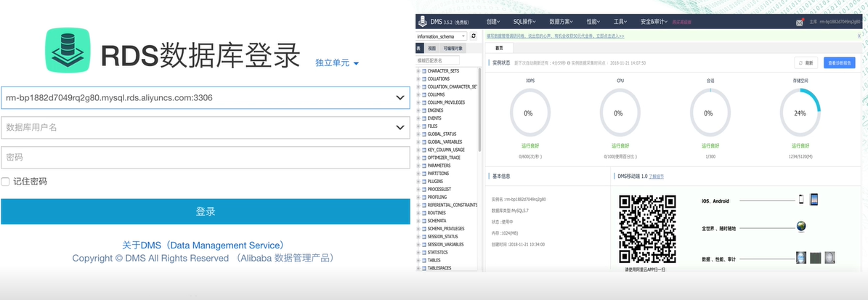The height and width of the screenshot is (300, 868).
Task: Click the table tree vertical scrollbar
Action: [479, 109]
